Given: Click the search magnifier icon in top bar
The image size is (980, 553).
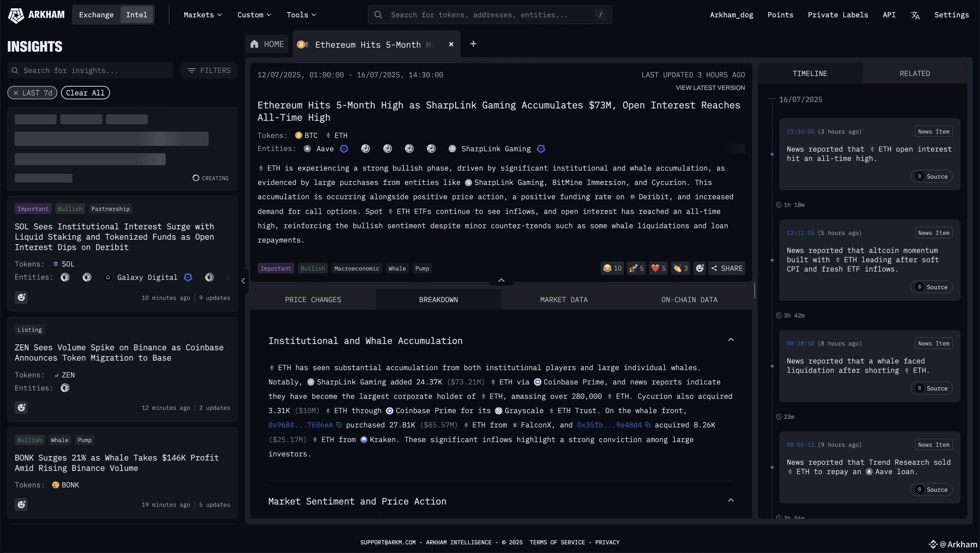Looking at the screenshot, I should pyautogui.click(x=378, y=15).
